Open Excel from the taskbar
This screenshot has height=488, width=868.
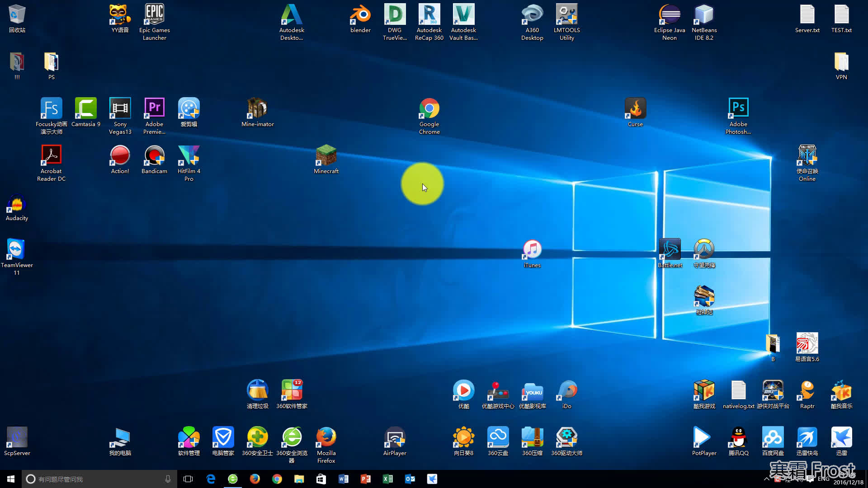387,479
